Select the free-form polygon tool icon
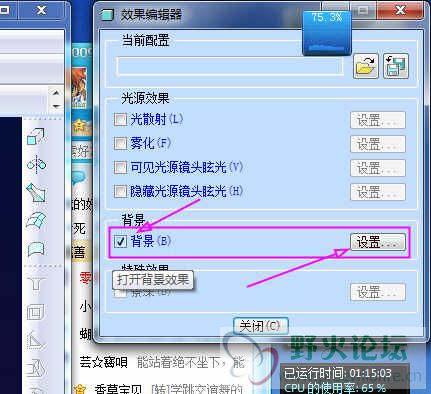Image resolution: width=431 pixels, height=394 pixels. point(35,193)
